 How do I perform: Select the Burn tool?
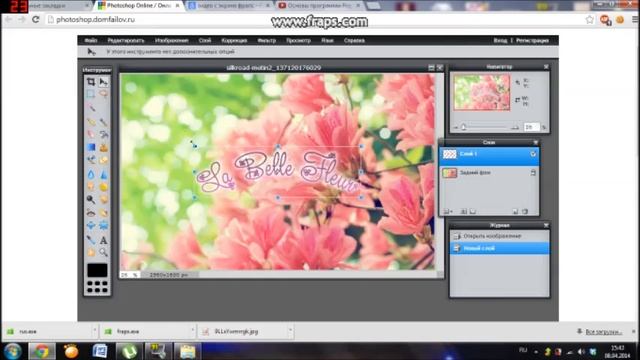click(x=103, y=200)
